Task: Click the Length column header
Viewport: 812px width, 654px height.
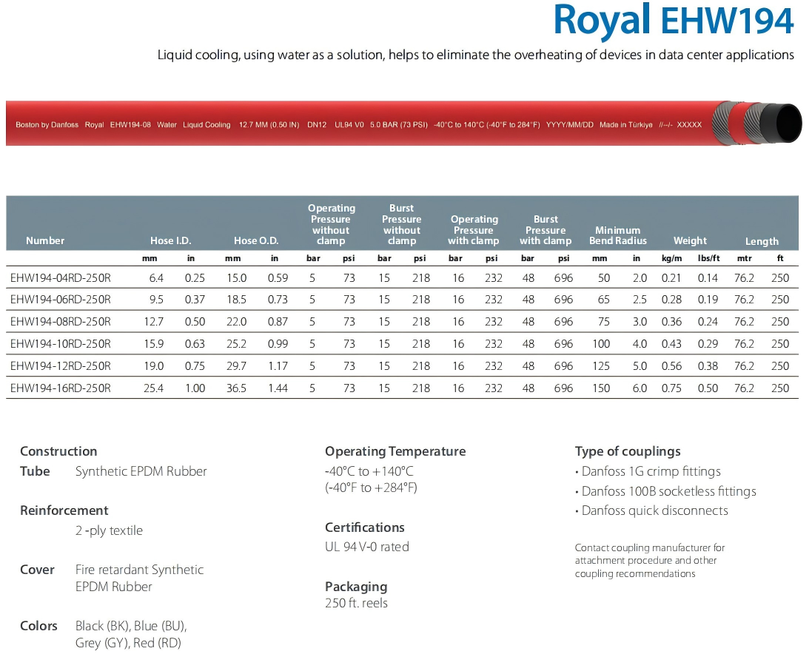Action: 762,241
